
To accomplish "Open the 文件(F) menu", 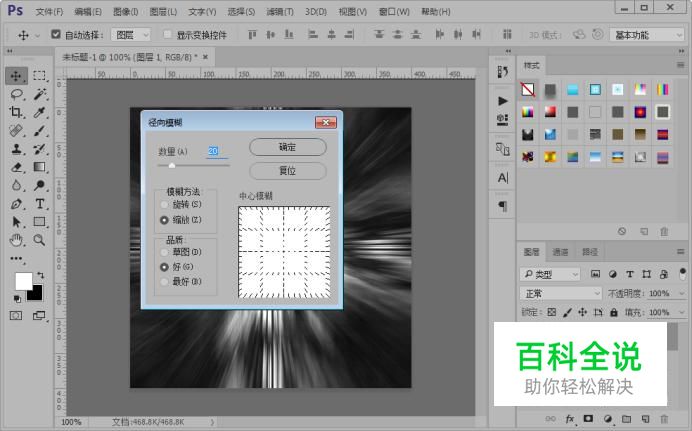I will click(x=49, y=12).
